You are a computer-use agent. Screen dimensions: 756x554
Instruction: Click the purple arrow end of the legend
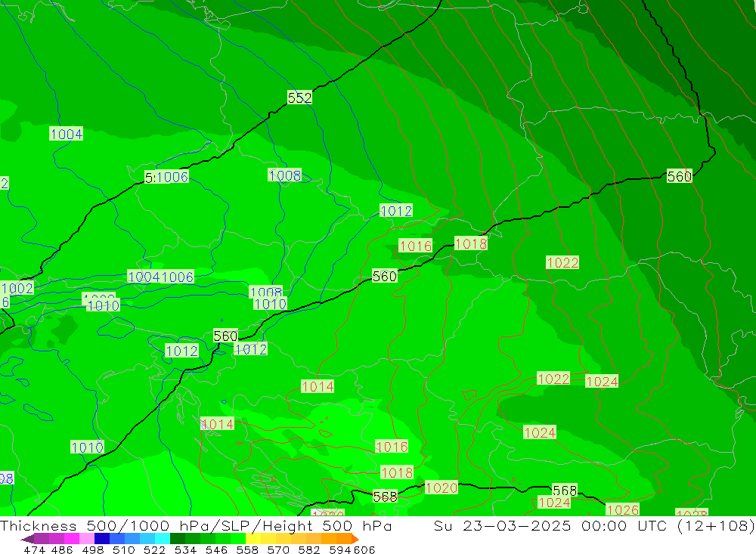pyautogui.click(x=27, y=539)
